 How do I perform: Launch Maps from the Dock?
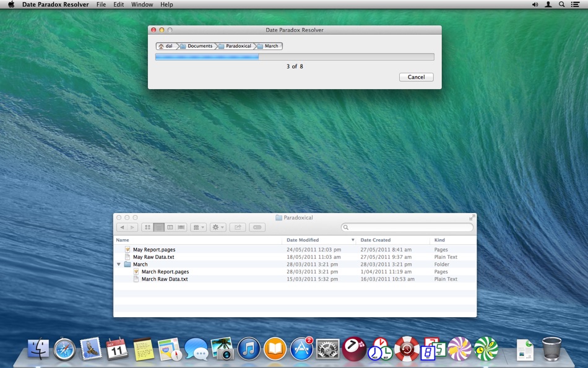[x=170, y=349]
